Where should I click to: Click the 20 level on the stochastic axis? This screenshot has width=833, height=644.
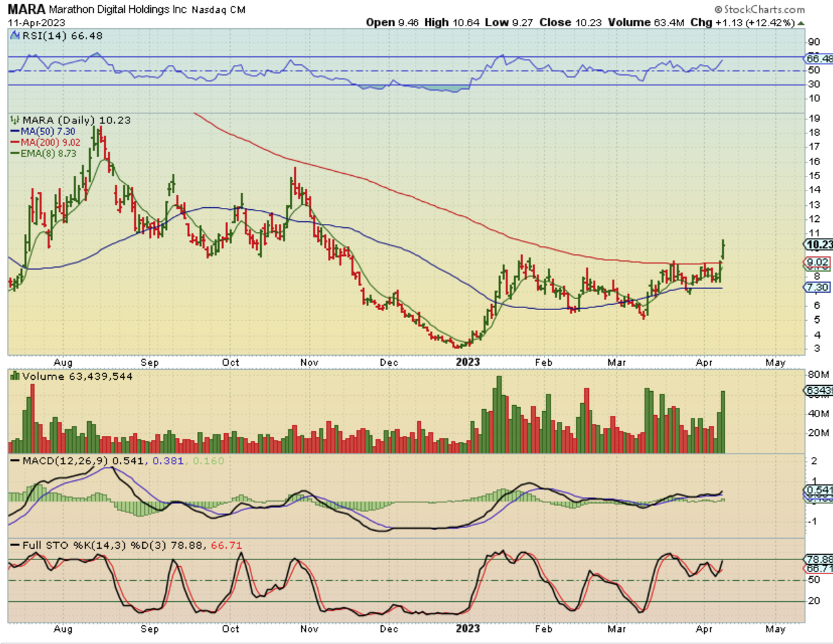[814, 601]
